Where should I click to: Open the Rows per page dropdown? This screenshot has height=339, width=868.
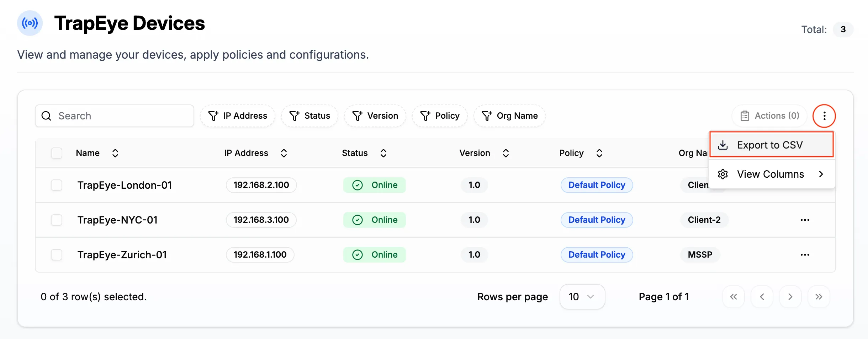point(582,296)
